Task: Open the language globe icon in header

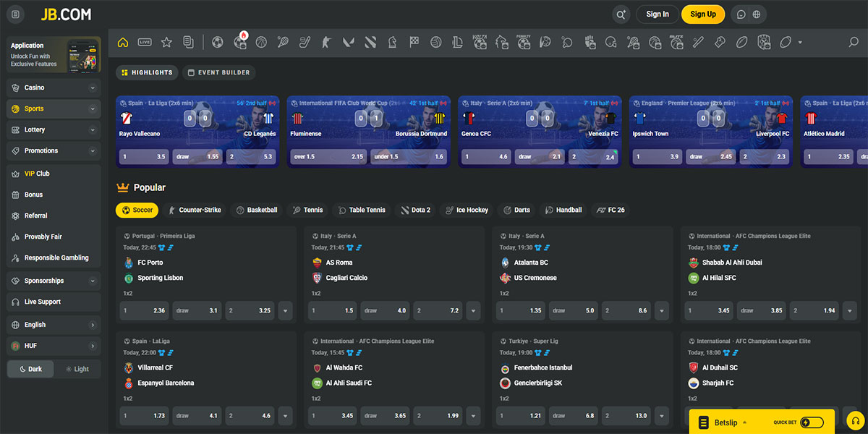Action: coord(757,14)
